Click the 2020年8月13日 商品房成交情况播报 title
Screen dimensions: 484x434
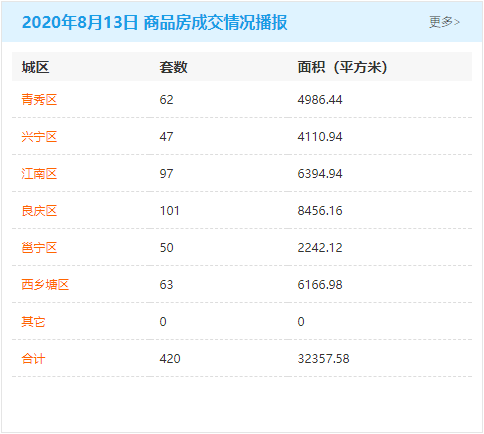154,22
